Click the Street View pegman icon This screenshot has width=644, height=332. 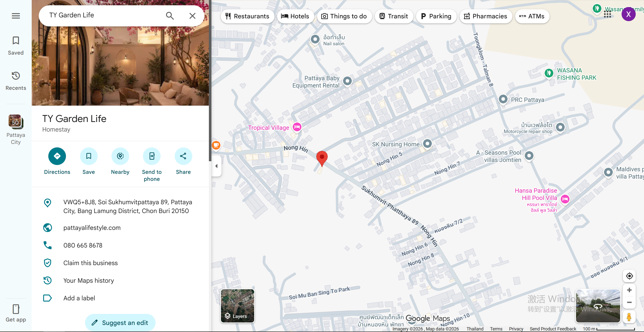tap(629, 317)
